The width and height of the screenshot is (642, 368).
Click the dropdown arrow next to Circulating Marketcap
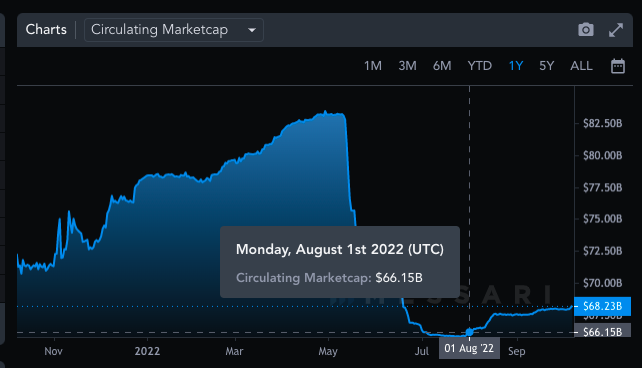coord(252,30)
